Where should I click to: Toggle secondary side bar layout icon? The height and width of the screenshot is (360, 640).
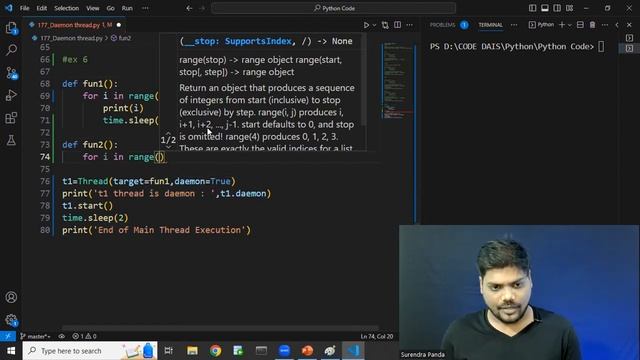pos(557,8)
